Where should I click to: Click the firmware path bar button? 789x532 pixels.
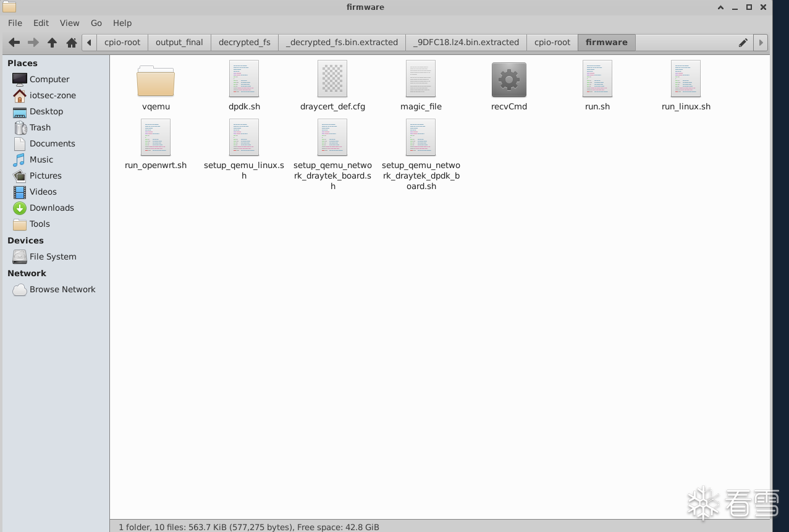606,43
